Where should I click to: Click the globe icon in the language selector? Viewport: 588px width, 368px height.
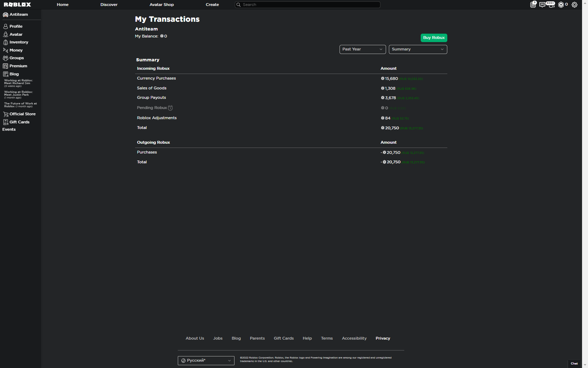point(183,360)
